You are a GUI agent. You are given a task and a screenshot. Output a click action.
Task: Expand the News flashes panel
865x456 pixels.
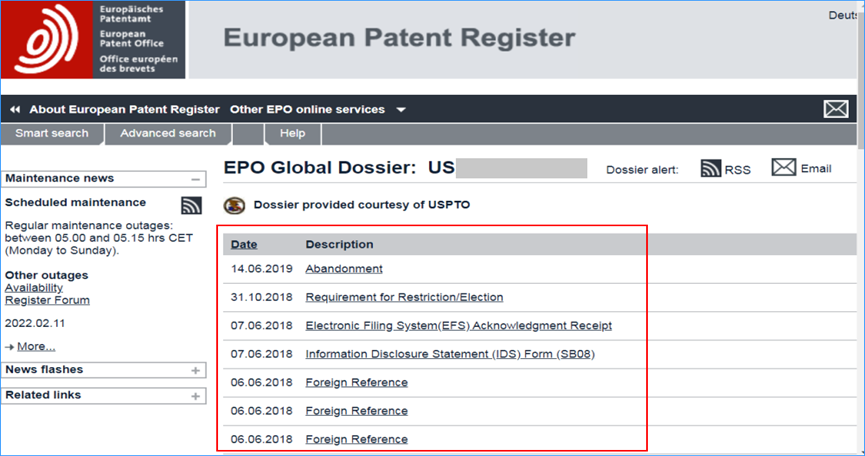[x=195, y=371]
